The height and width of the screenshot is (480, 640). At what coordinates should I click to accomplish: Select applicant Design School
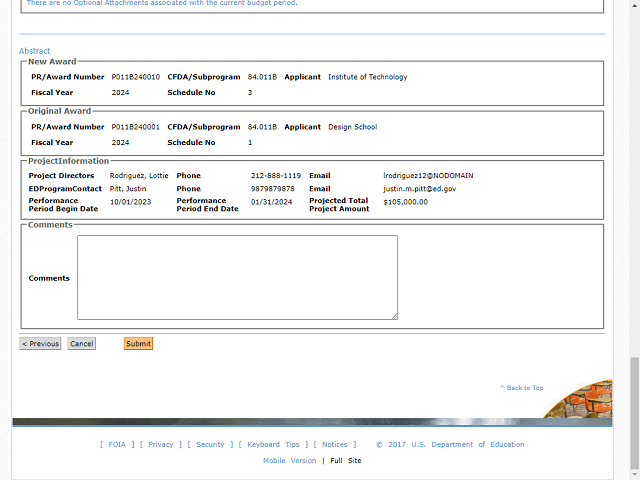point(353,127)
